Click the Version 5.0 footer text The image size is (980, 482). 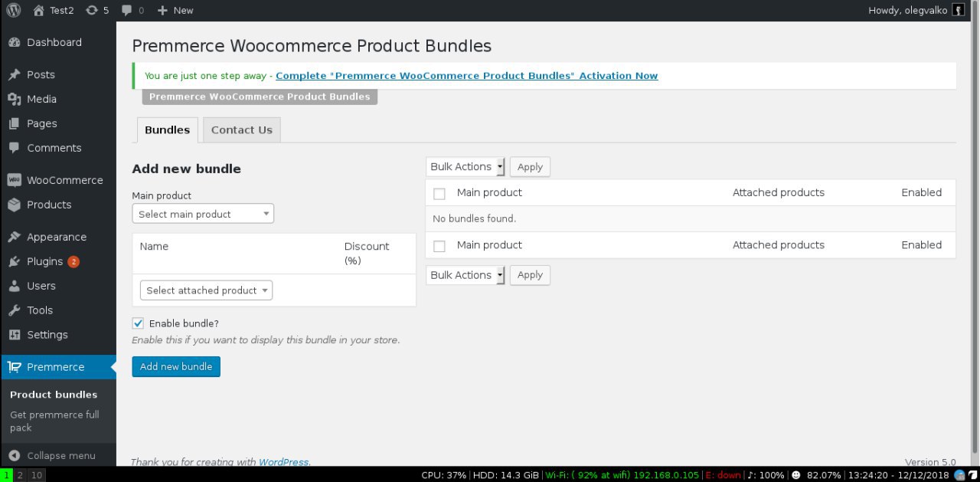pos(930,462)
